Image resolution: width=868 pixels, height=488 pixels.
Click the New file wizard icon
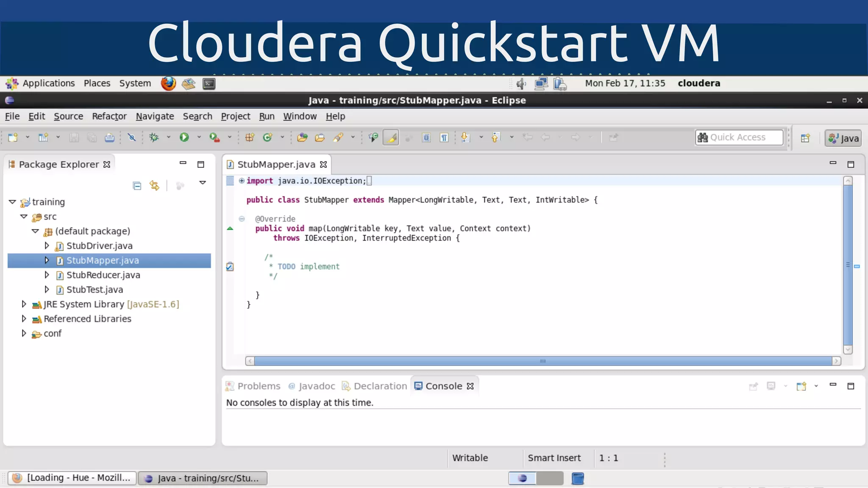pyautogui.click(x=13, y=137)
